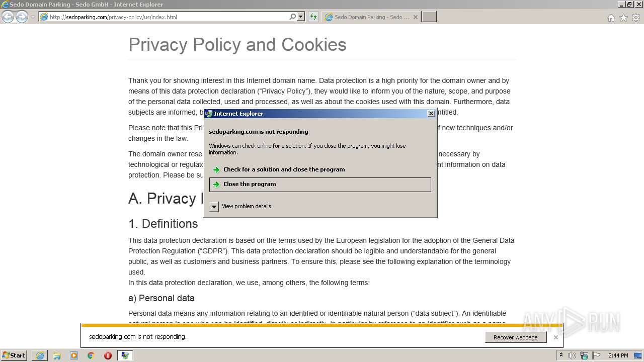This screenshot has width=644, height=362.
Task: Click the Privacy Policy and Cookies heading
Action: pyautogui.click(x=237, y=45)
